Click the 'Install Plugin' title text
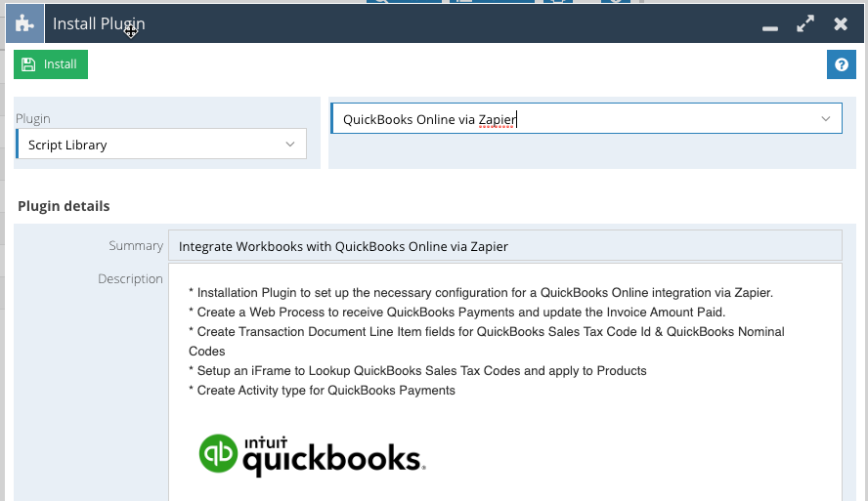 click(x=99, y=23)
